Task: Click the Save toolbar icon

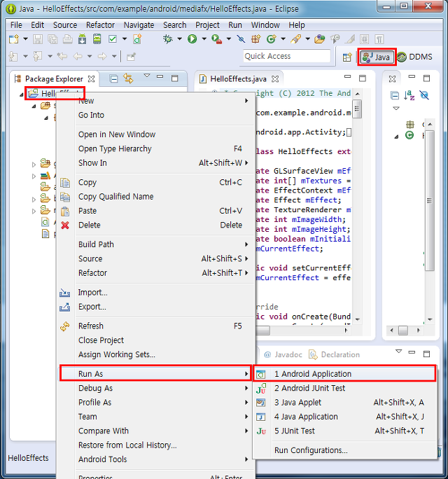Action: click(38, 39)
